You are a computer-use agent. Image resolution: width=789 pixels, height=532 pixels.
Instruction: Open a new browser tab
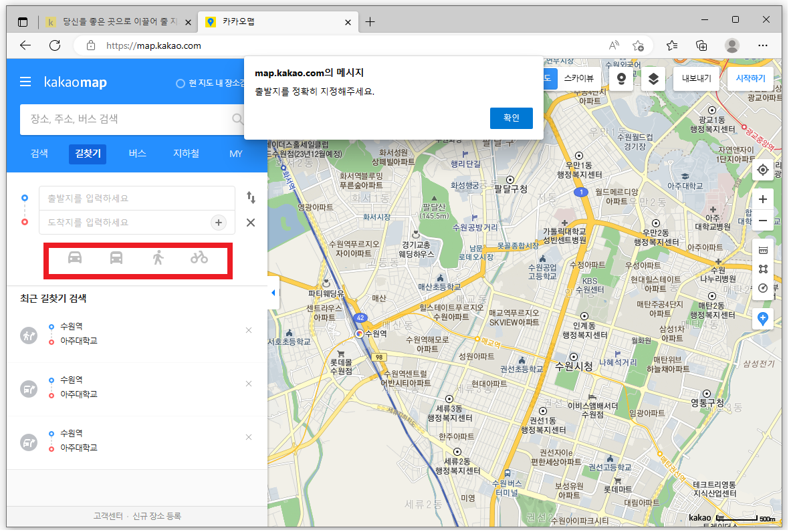point(370,21)
